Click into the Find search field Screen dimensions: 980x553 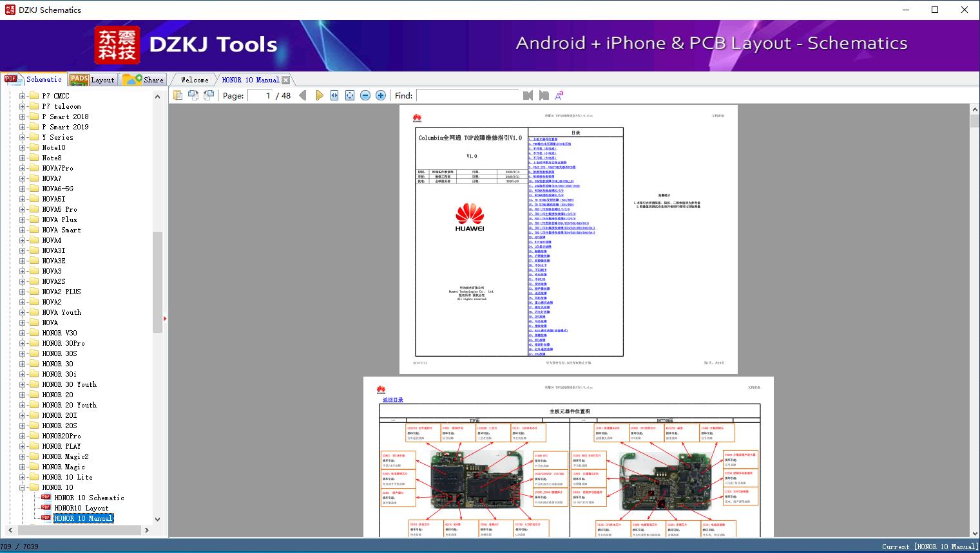pos(467,95)
